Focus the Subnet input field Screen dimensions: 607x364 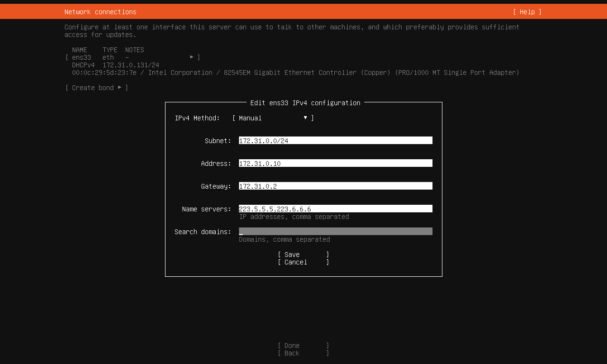coord(335,141)
